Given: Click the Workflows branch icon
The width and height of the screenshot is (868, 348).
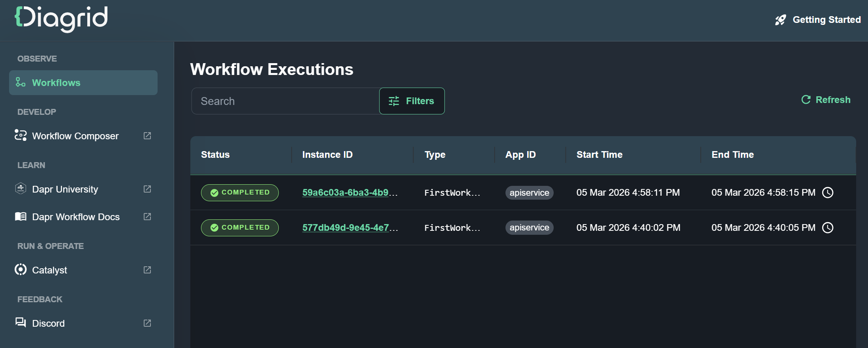Looking at the screenshot, I should coord(21,82).
